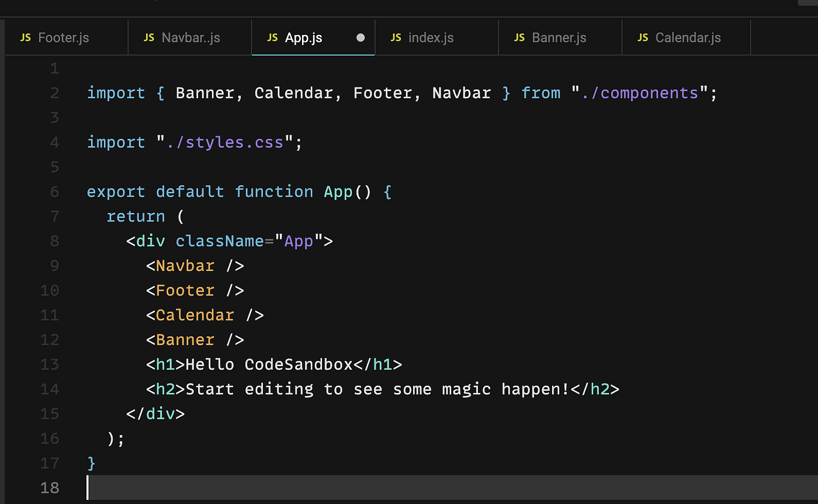Click the "App" className value on line 8

click(x=298, y=241)
